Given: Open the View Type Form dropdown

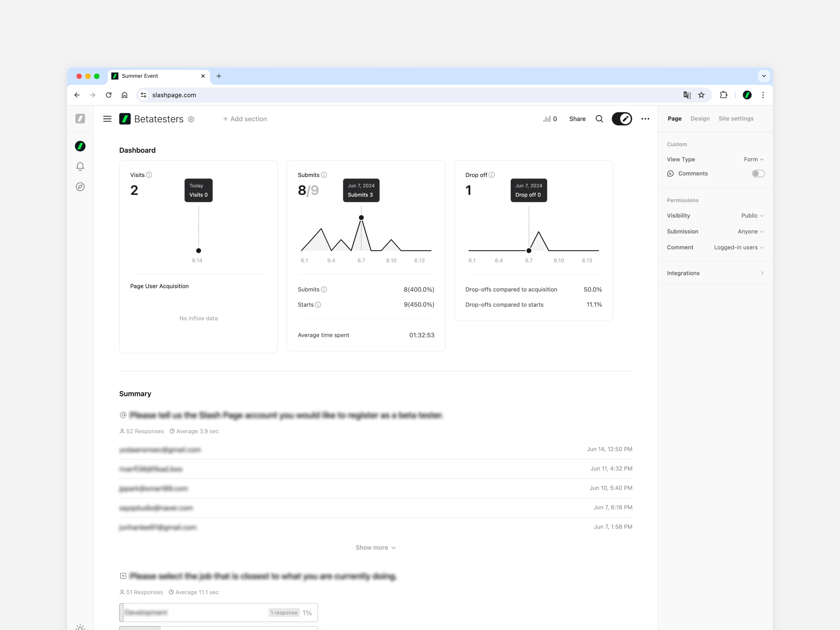Looking at the screenshot, I should click(753, 160).
